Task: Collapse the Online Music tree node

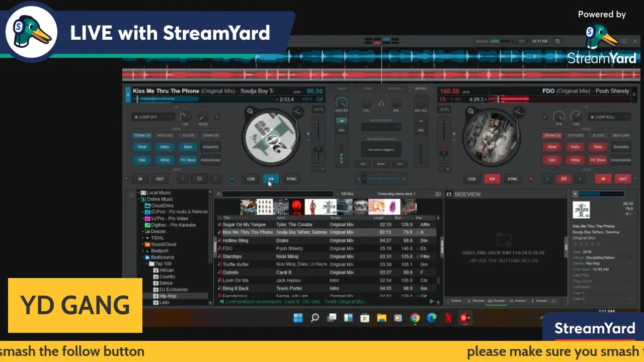Action: point(138,200)
